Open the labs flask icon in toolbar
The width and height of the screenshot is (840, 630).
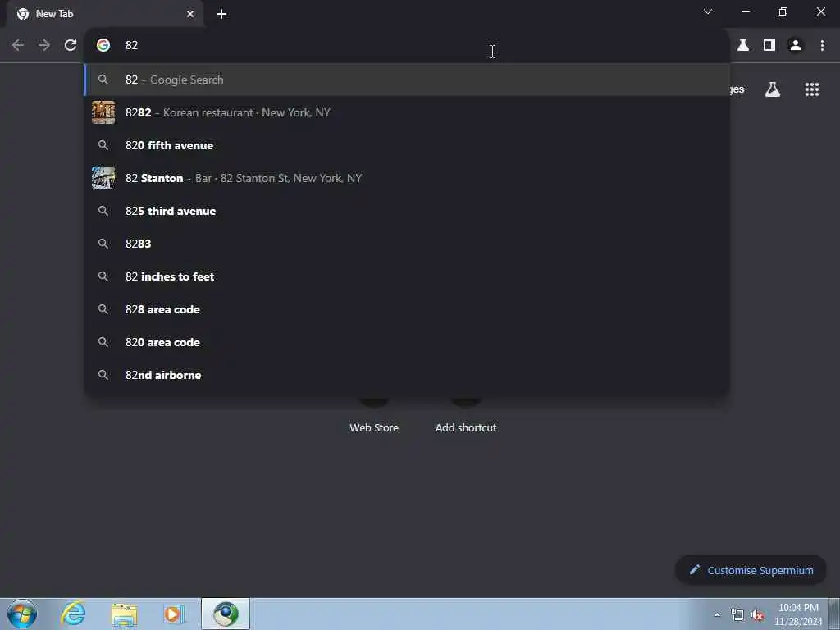tap(743, 46)
